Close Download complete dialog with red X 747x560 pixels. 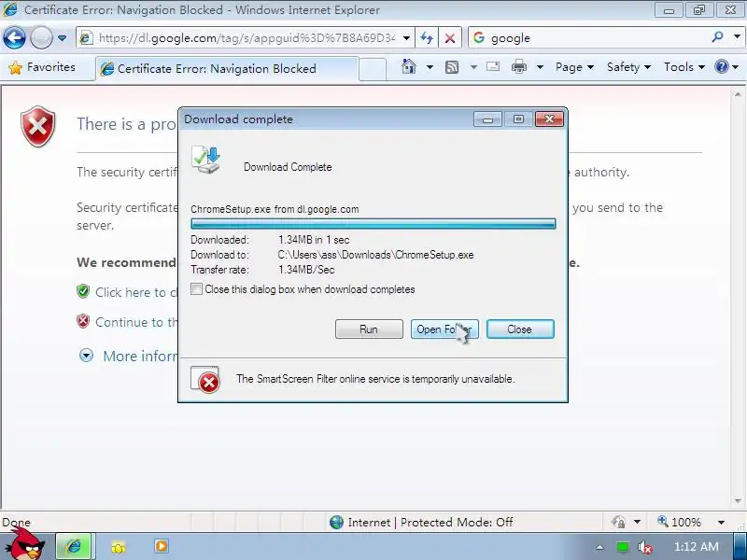pos(549,119)
